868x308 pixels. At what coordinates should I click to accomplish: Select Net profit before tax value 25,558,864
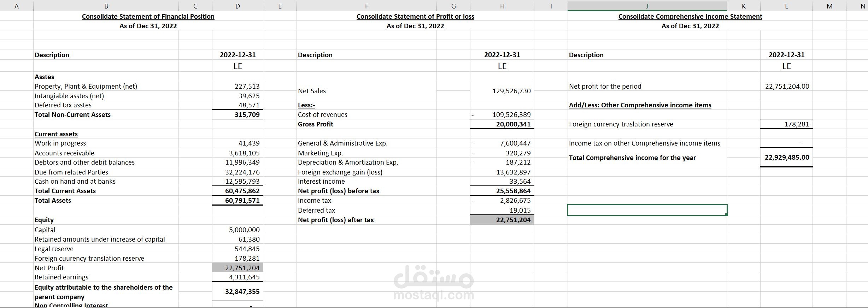click(513, 191)
